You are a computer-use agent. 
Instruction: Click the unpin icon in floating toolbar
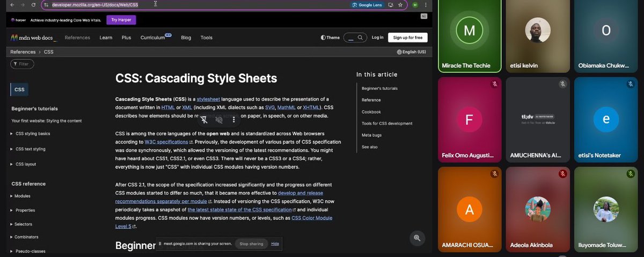(204, 120)
